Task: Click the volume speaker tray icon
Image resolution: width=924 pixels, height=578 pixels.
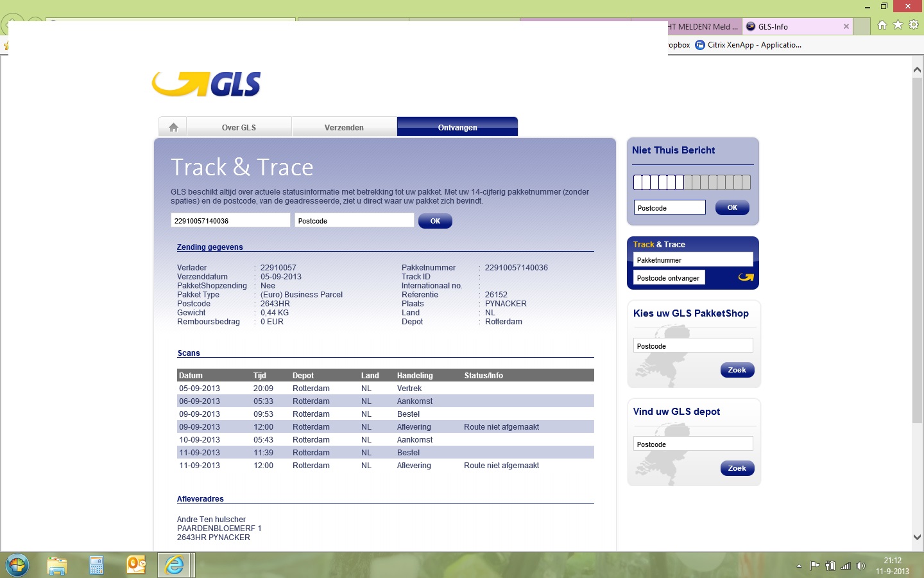Action: (860, 566)
